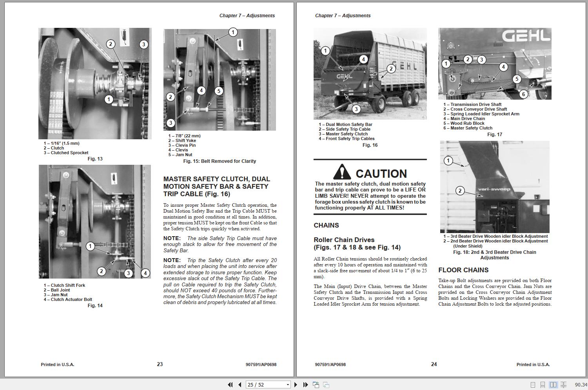Click the Fig. 16 forage box photograph
Screen dimensions: 588x390
370,73
